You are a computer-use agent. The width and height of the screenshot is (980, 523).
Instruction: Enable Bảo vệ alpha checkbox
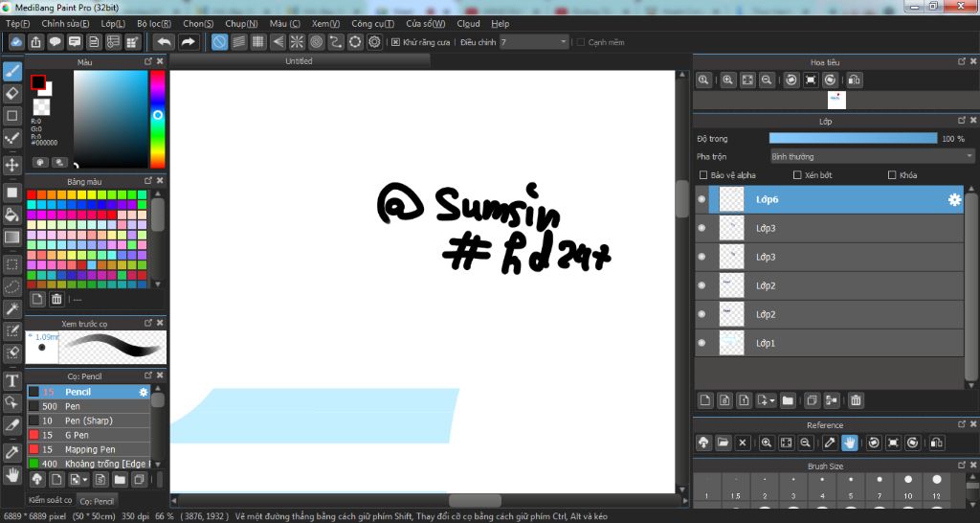pos(703,175)
